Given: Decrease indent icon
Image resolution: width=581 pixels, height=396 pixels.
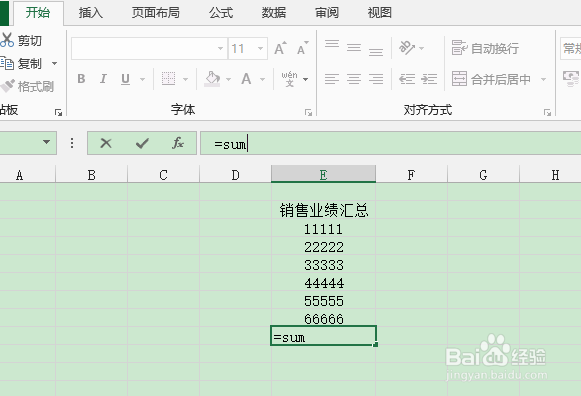Looking at the screenshot, I should 407,79.
